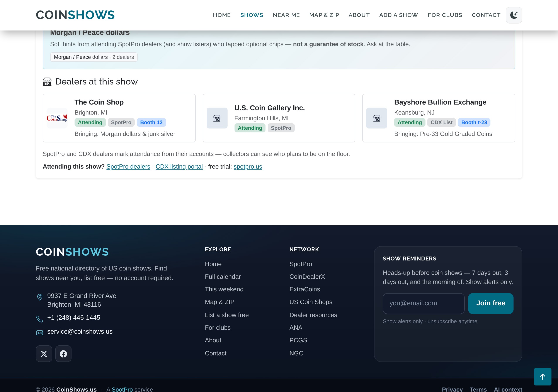Click the U.S. Coin Gallery storefront icon
The width and height of the screenshot is (558, 392).
point(217,118)
